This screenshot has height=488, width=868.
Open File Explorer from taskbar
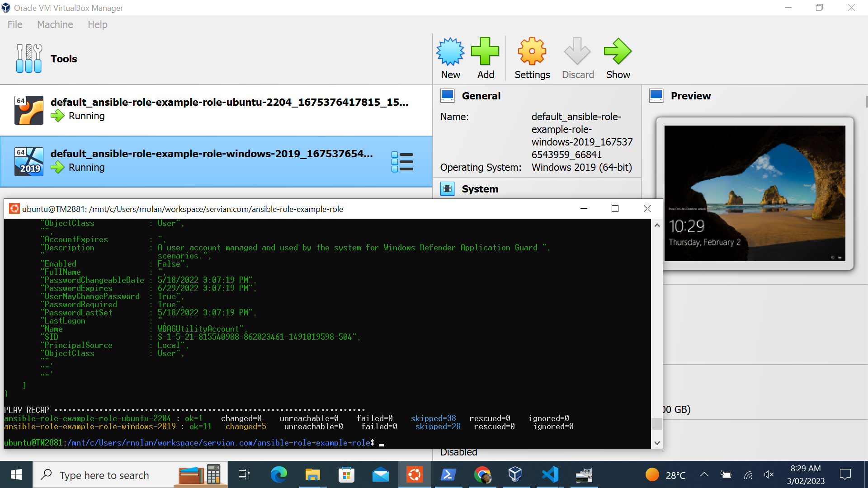312,474
